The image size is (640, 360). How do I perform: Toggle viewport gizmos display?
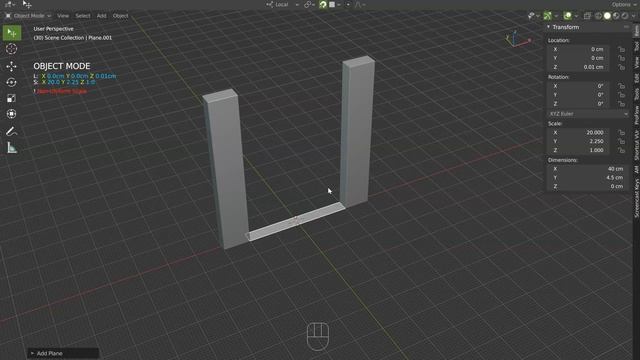547,16
